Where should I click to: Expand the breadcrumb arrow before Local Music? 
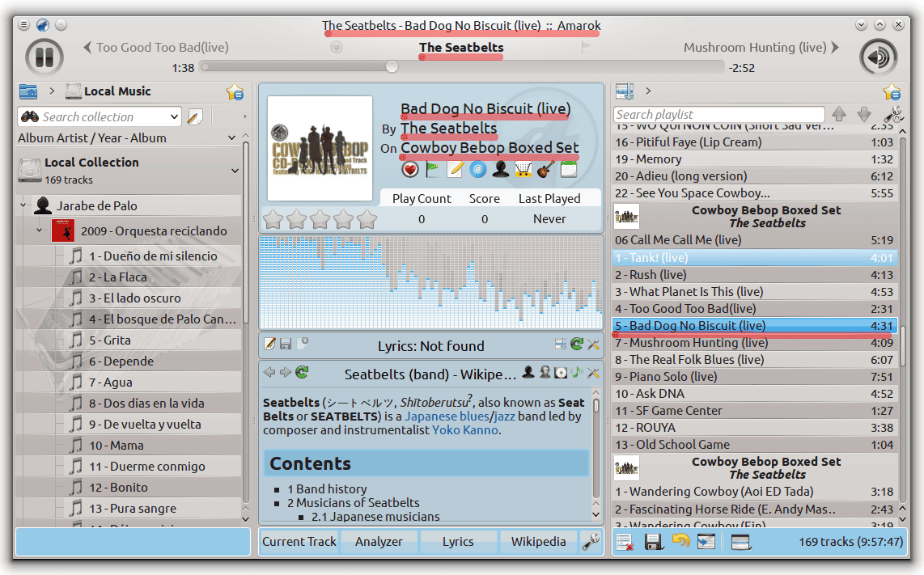(x=52, y=91)
